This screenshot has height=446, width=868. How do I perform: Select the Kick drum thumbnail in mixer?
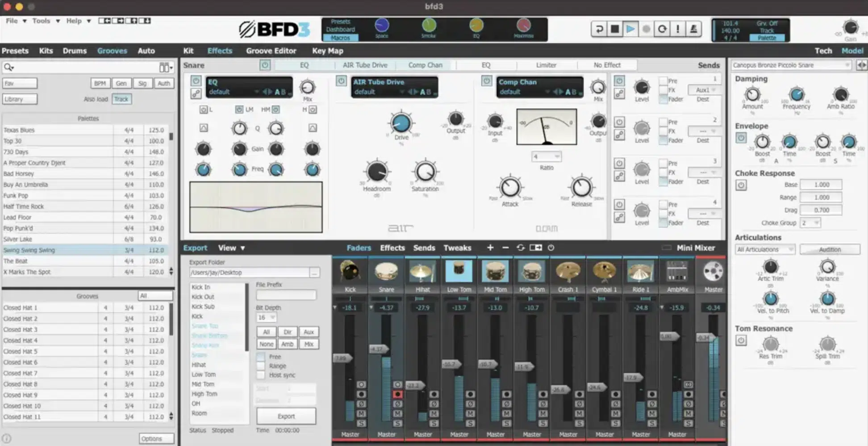pos(350,271)
